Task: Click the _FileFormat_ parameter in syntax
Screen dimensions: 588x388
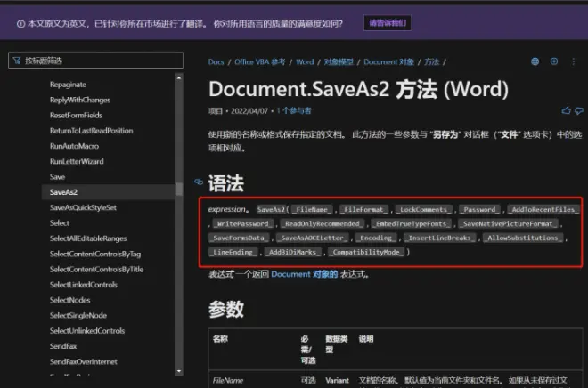Action: [x=363, y=210]
